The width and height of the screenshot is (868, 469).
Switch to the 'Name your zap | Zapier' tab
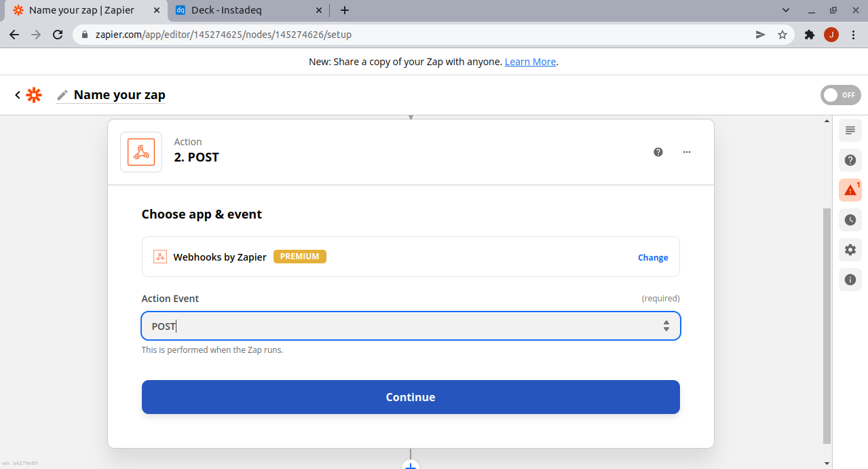pos(81,10)
